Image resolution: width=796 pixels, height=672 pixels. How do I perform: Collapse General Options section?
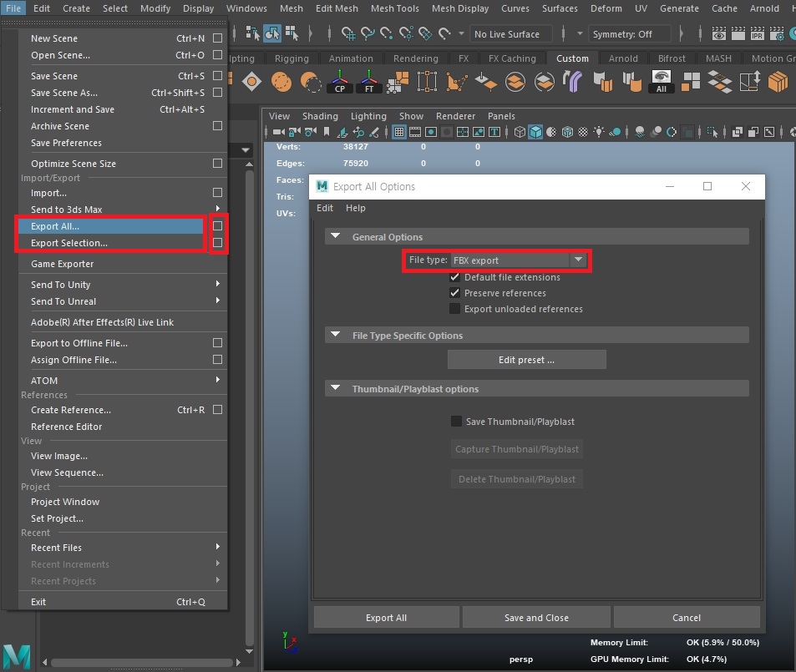coord(335,236)
